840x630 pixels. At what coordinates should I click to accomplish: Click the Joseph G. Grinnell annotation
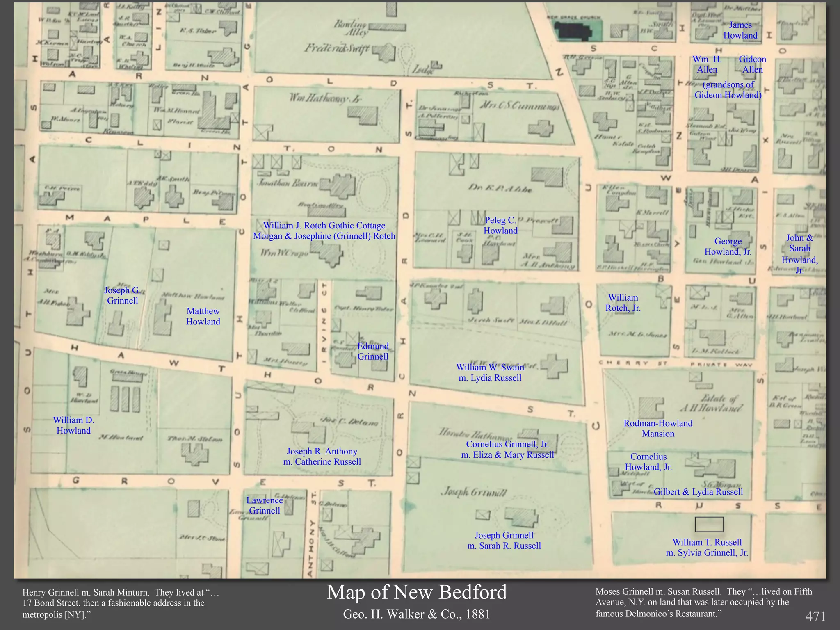[122, 295]
